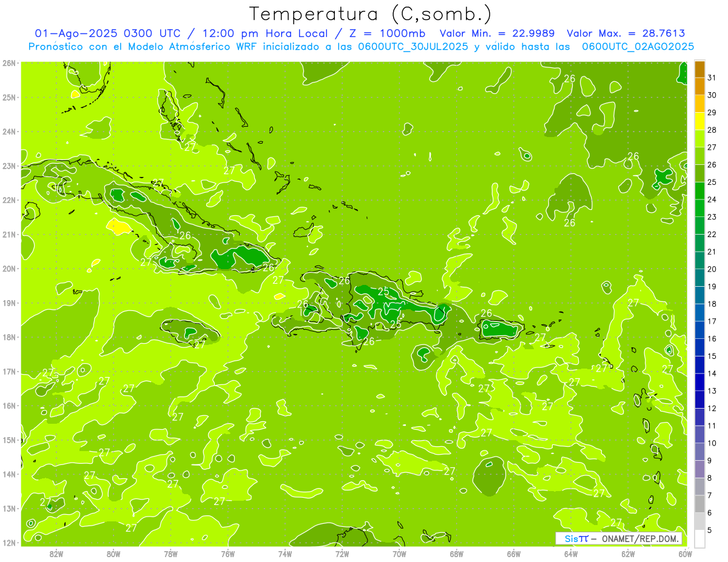
Task: Click the '26N' latitude axis label
Action: 8,63
